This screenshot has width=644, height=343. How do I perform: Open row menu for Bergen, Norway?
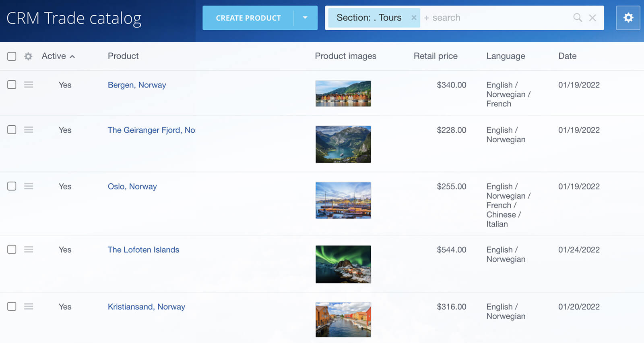coord(29,85)
